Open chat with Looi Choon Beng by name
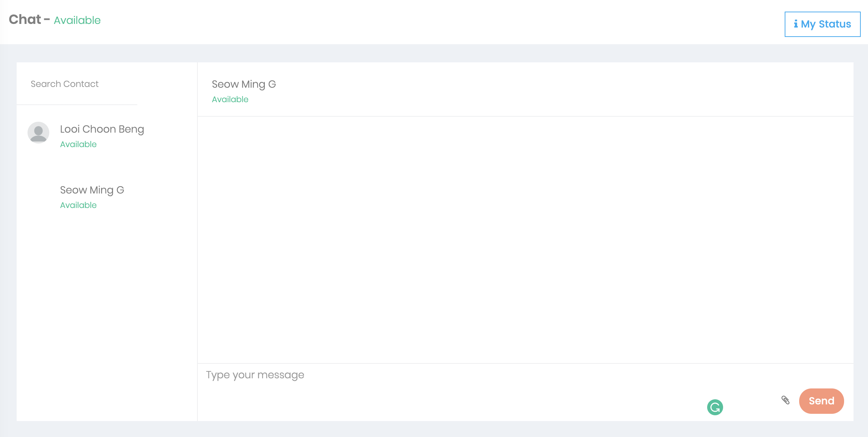 pos(102,129)
